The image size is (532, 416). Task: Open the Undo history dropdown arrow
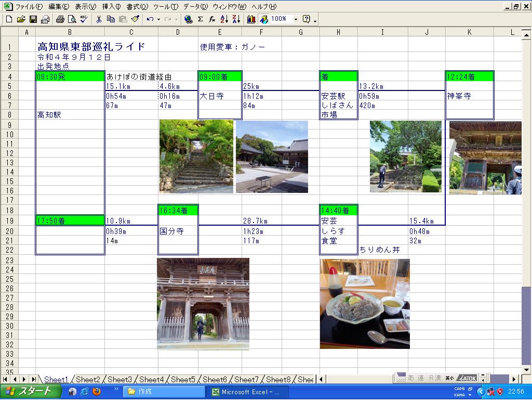coord(158,19)
